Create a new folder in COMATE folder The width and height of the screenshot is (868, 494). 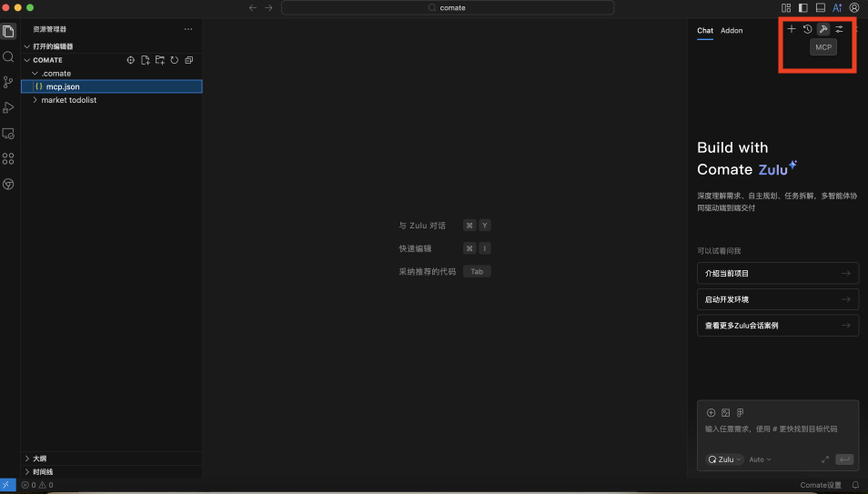(x=160, y=60)
